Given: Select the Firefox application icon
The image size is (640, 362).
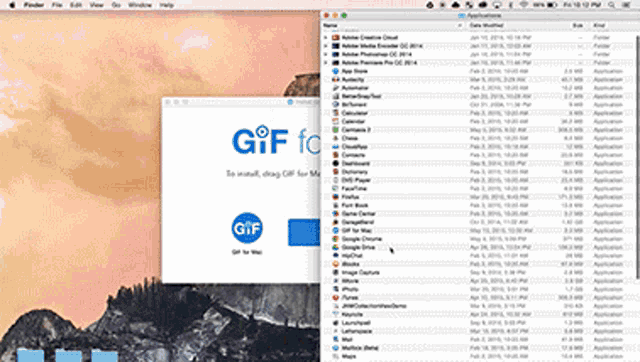Looking at the screenshot, I should pyautogui.click(x=336, y=197).
